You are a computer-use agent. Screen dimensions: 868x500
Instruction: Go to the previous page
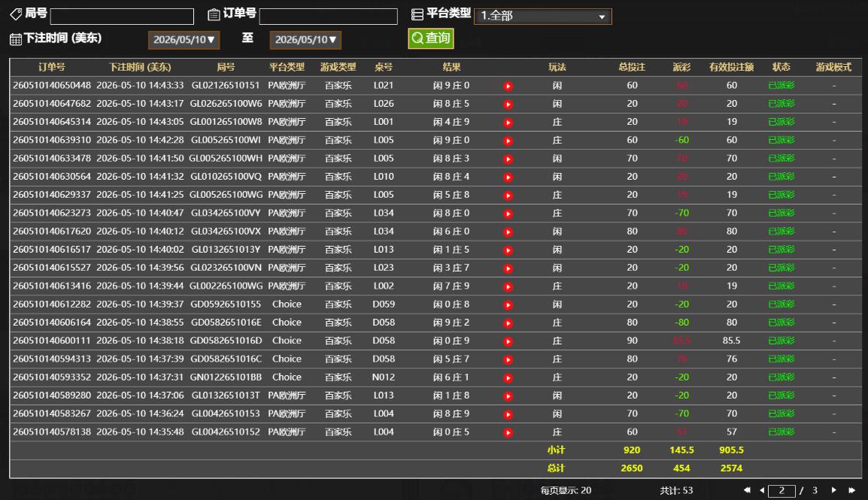click(762, 490)
